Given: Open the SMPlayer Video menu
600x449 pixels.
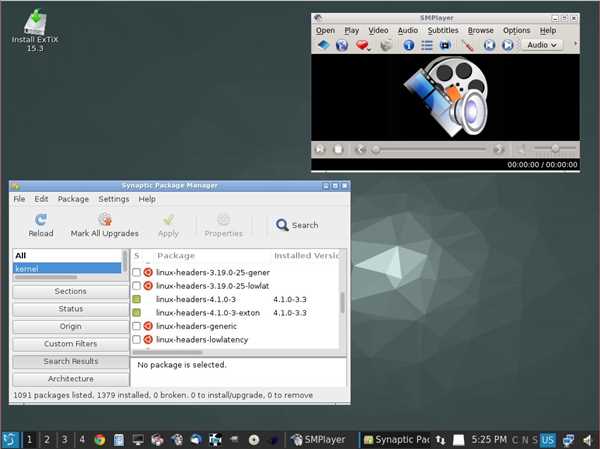Looking at the screenshot, I should click(x=378, y=30).
